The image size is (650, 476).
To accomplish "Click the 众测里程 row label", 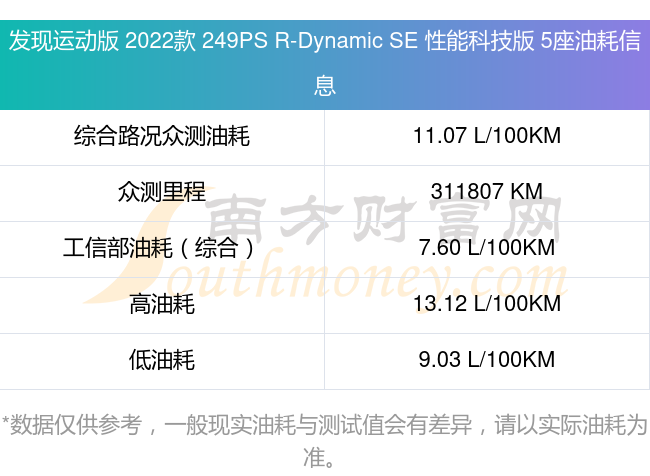I will coord(162,192).
